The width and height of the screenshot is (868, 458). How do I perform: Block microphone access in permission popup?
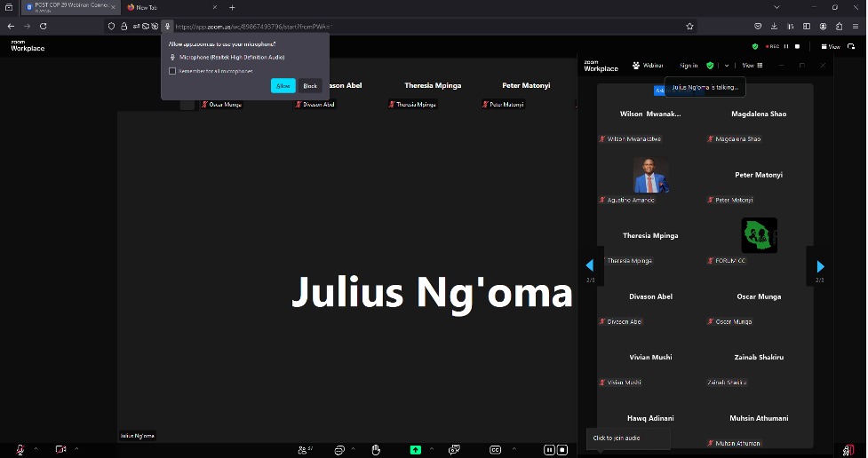[310, 86]
